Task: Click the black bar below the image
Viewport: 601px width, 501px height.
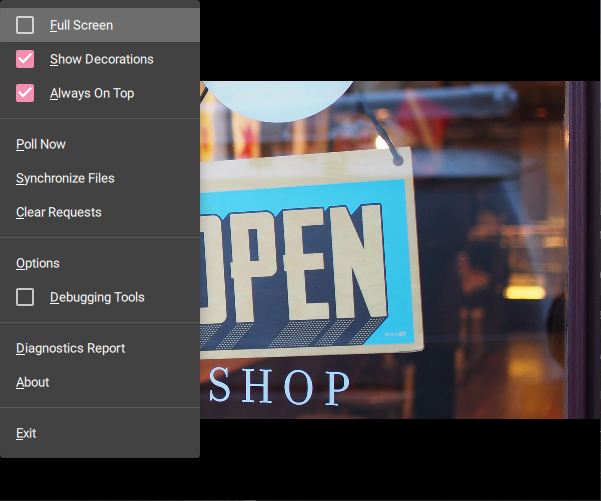Action: [400, 458]
